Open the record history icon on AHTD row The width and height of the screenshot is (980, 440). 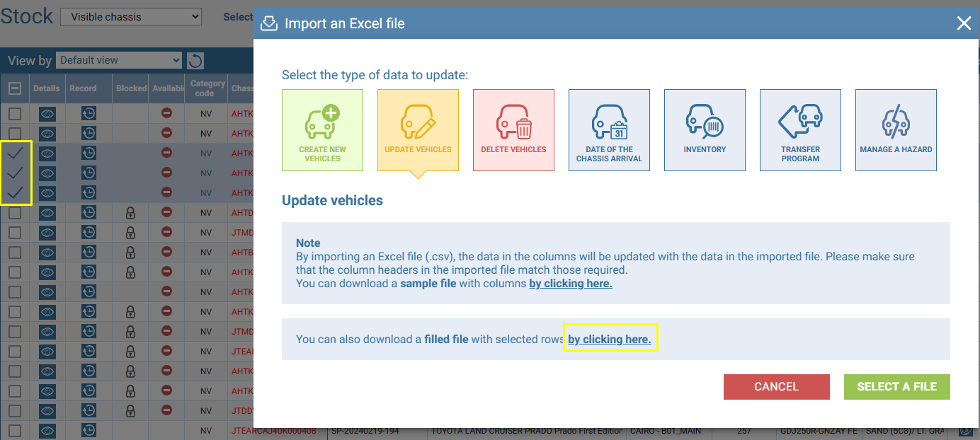(89, 212)
